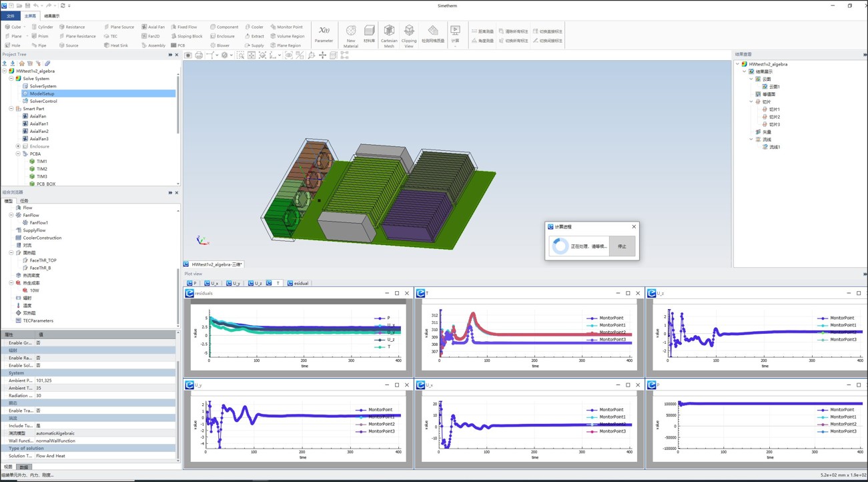
Task: Collapse the Solve System tree node
Action: tap(11, 79)
